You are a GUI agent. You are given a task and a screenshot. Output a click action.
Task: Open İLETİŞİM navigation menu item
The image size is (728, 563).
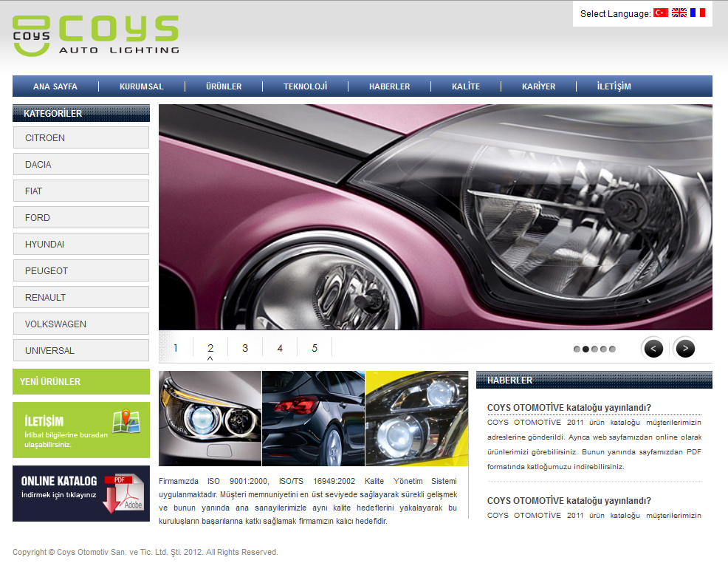[x=614, y=86]
